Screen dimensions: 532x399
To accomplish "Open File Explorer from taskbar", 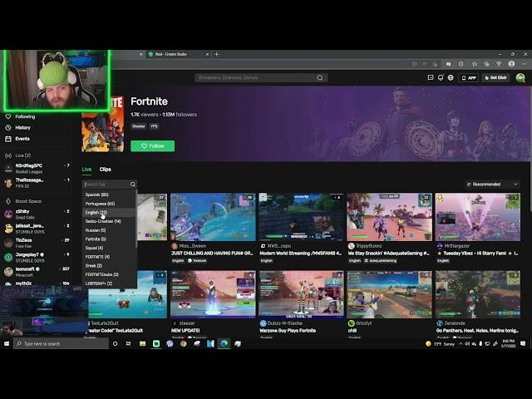I will click(x=142, y=343).
